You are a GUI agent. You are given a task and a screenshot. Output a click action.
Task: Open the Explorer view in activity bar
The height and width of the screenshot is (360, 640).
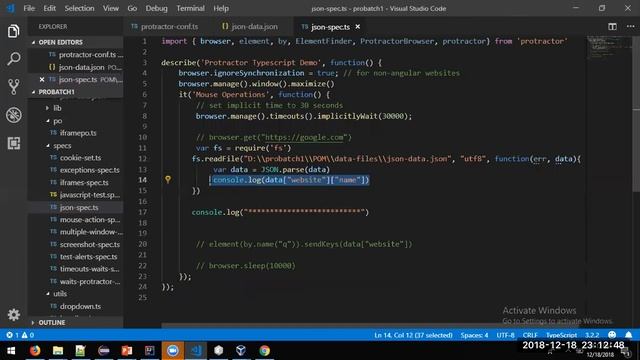coord(13,31)
